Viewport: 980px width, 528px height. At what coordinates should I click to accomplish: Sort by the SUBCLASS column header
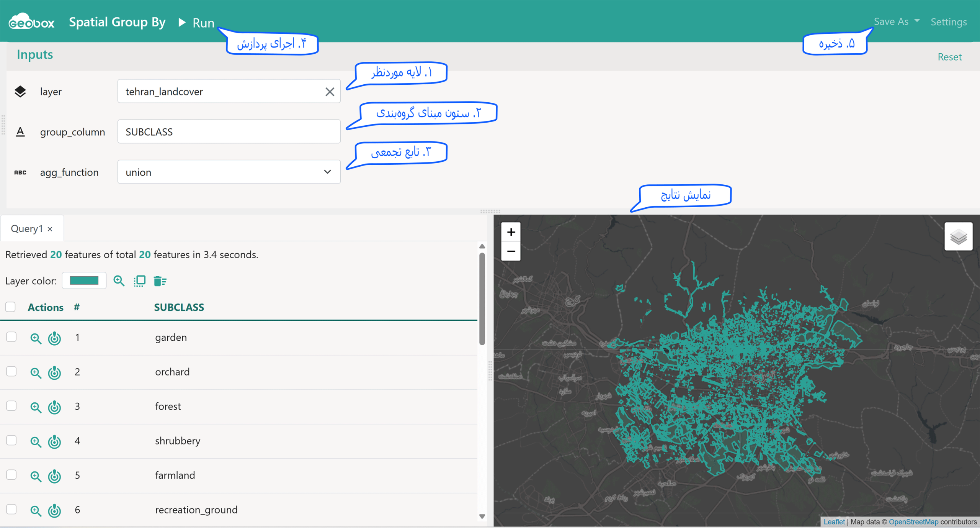coord(179,307)
